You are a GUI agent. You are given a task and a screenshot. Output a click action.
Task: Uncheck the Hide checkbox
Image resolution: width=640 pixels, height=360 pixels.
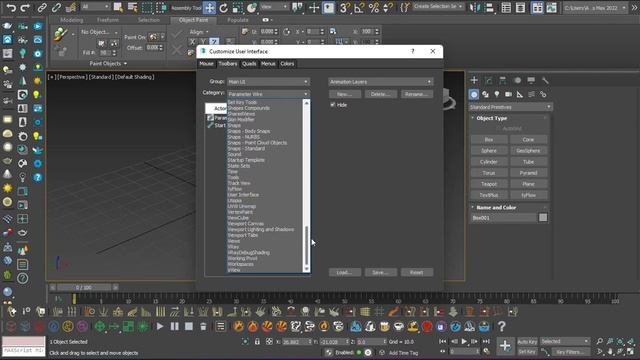[x=332, y=105]
